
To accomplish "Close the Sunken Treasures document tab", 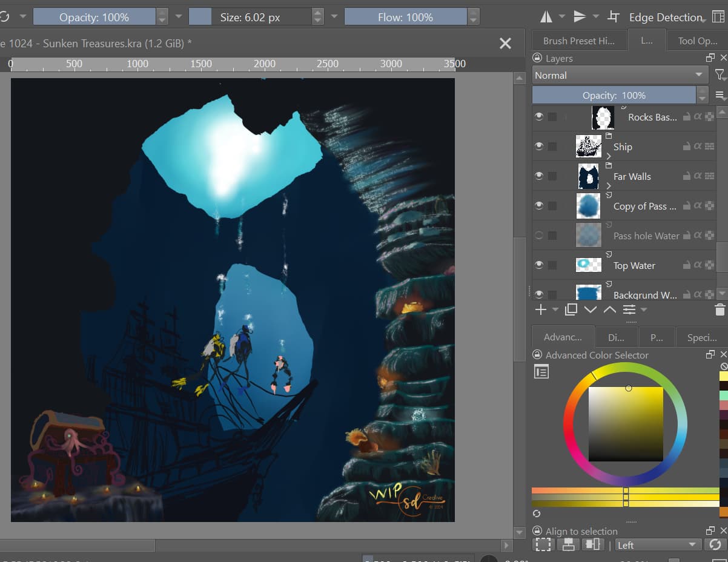I will (505, 43).
